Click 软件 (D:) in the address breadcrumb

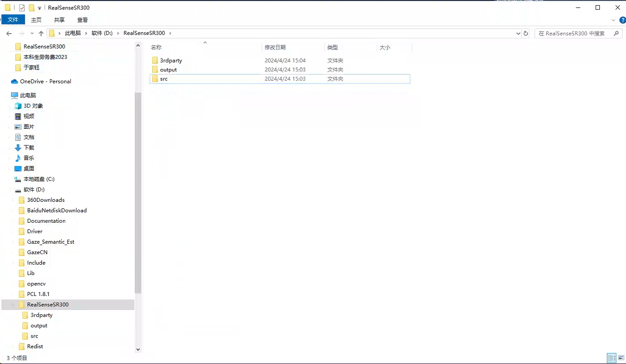click(x=102, y=34)
